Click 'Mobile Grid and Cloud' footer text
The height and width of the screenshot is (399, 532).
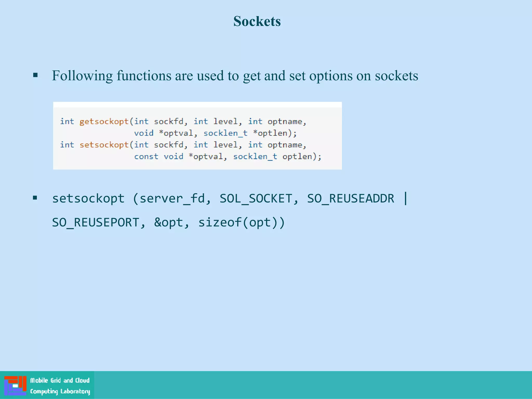click(60, 380)
